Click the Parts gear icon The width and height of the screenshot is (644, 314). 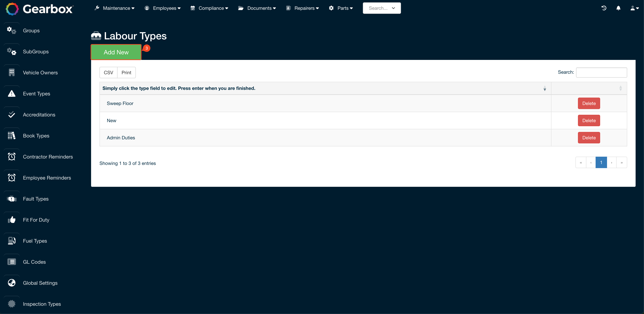[x=331, y=8]
